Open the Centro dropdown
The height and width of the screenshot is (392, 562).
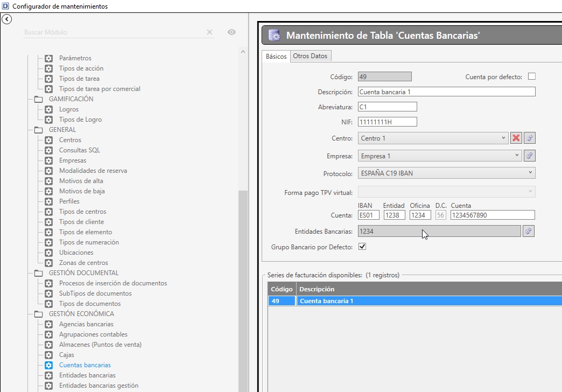433,138
